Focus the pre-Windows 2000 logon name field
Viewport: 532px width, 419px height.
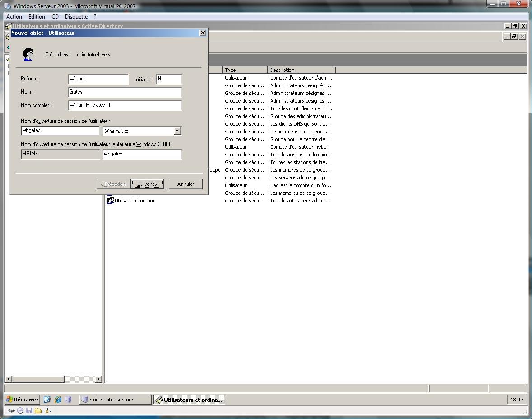(x=142, y=154)
